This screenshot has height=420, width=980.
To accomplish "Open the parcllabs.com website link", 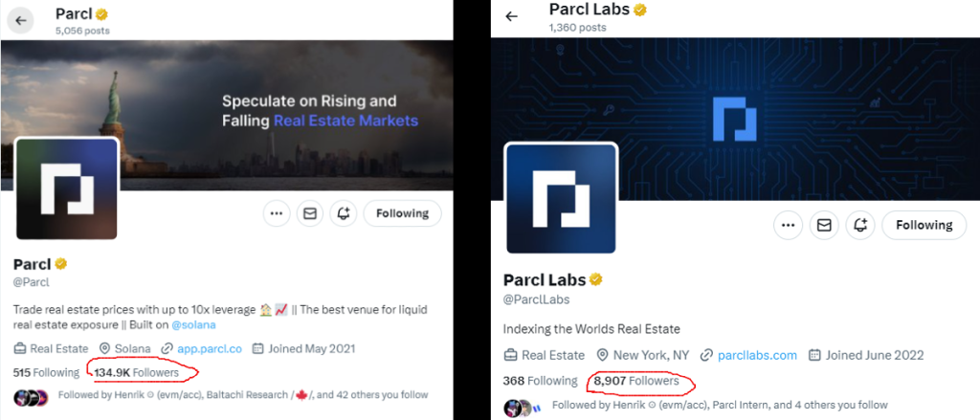I will (x=757, y=355).
